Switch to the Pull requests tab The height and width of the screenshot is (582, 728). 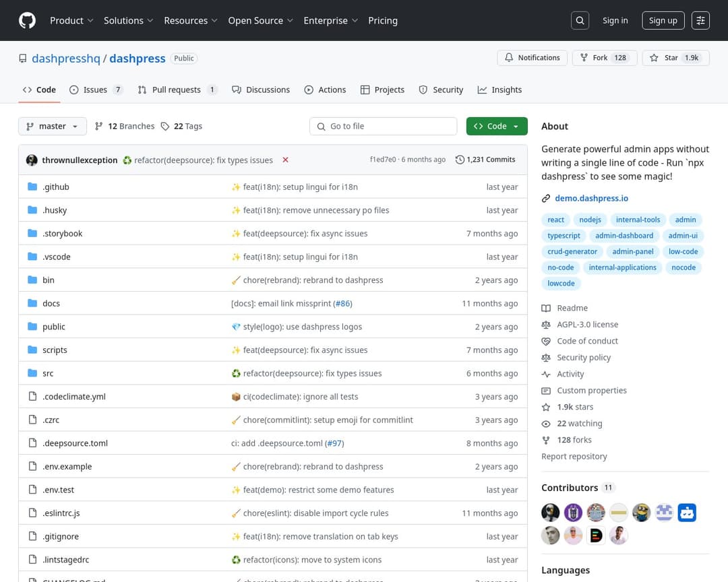[177, 90]
